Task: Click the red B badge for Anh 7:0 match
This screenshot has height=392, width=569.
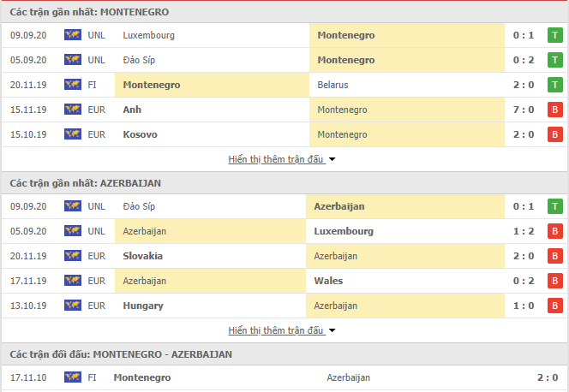Action: 554,110
